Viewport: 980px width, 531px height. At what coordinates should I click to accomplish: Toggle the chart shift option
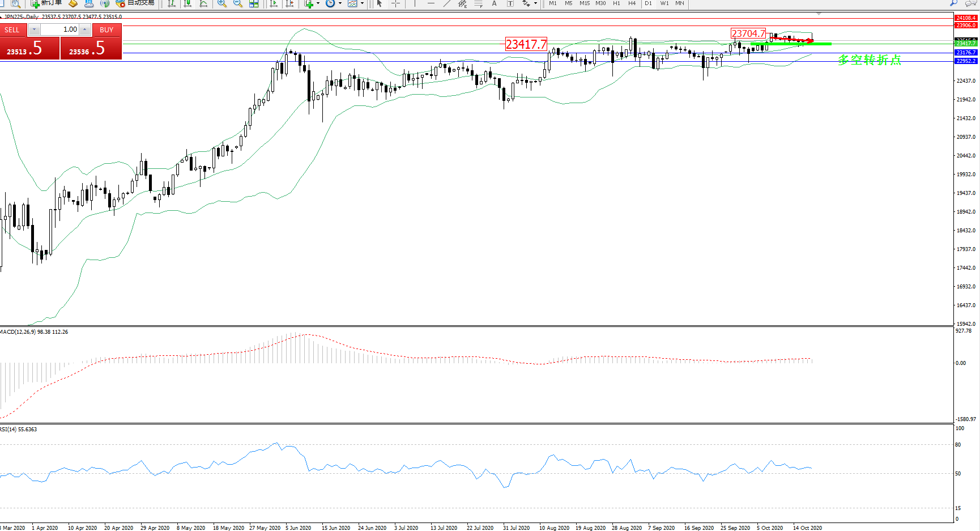click(289, 3)
